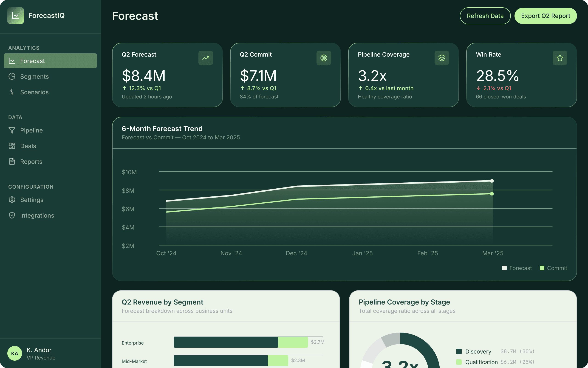
Task: Click ForecastIQ brand name
Action: click(46, 16)
